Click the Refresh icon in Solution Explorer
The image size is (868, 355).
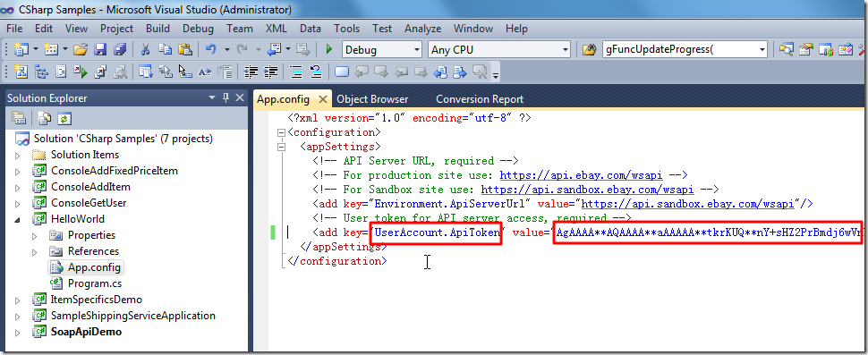click(x=65, y=118)
